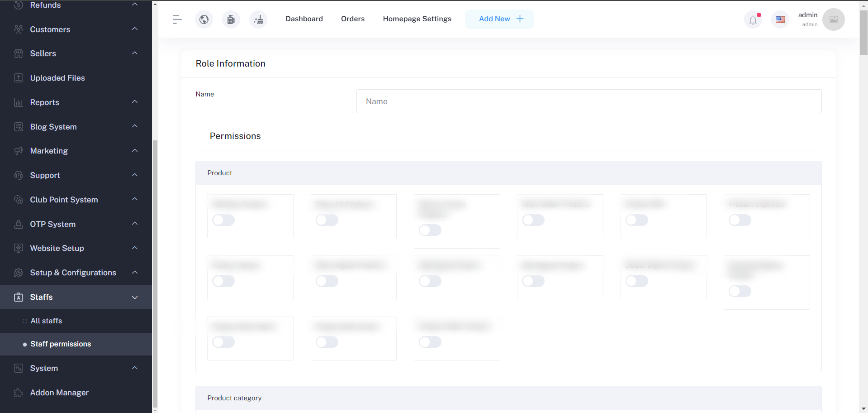The width and height of the screenshot is (868, 413).
Task: Open the Orders top menu item
Action: [x=353, y=19]
